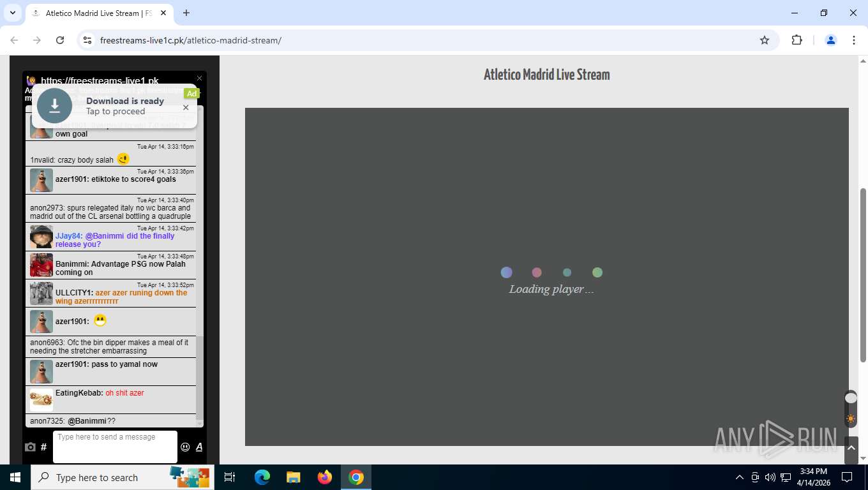Open Task View on the taskbar

click(x=230, y=477)
